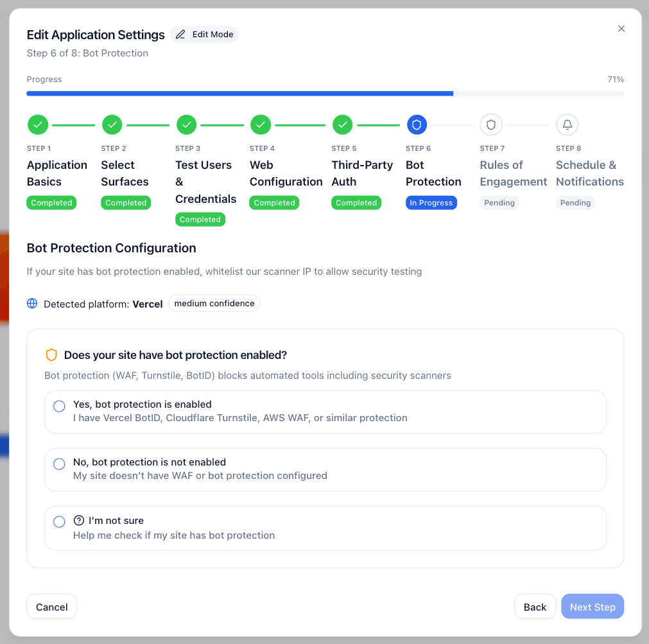Click the Next Step button
649x644 pixels.
coord(592,607)
